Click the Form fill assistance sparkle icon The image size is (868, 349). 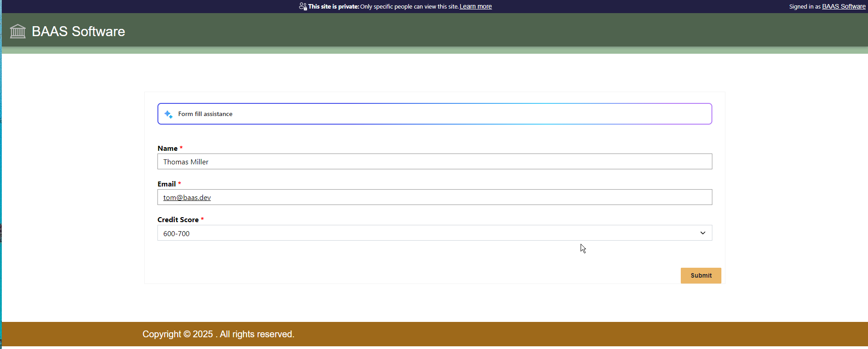pos(168,114)
